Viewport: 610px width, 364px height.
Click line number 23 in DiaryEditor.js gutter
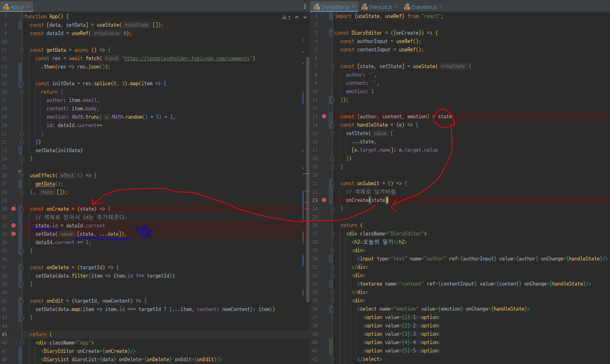pyautogui.click(x=315, y=200)
